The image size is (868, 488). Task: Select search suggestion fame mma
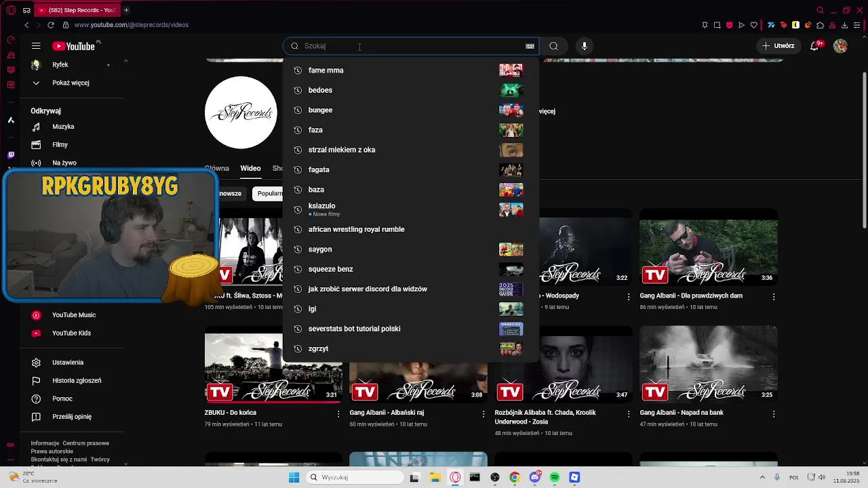tap(410, 70)
